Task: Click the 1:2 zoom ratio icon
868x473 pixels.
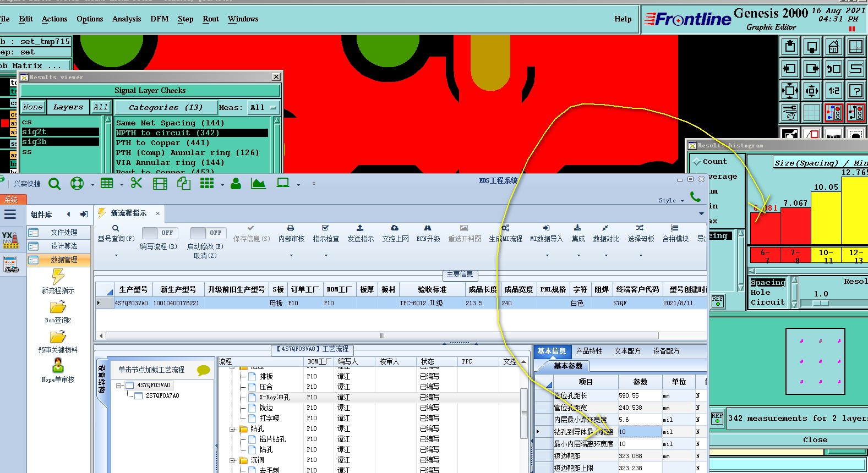Action: coord(833,91)
